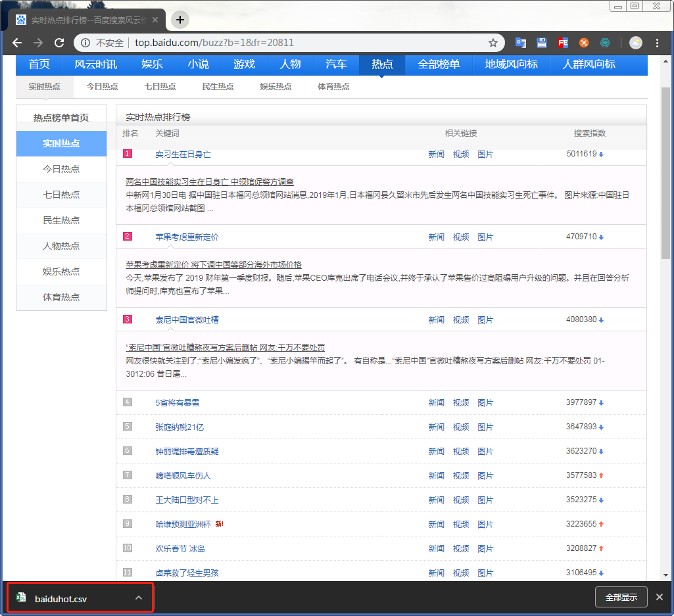Open keyword 嘀嗒顺风车伤人
Image resolution: width=674 pixels, height=616 pixels.
183,476
